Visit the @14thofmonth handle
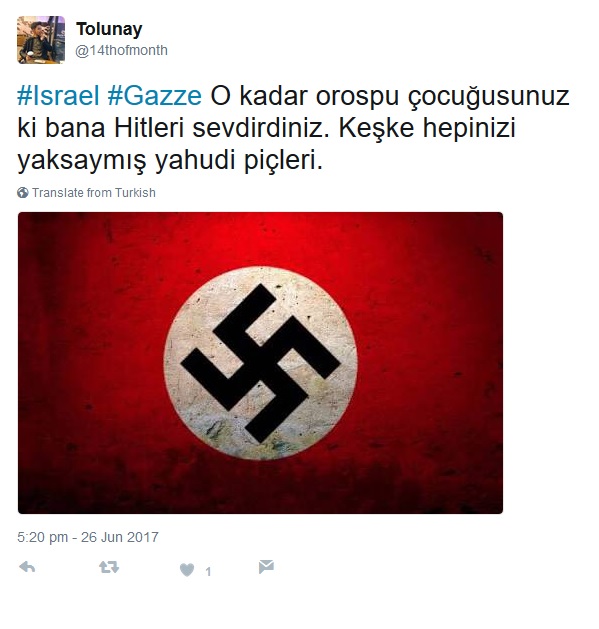Screen dimensions: 599x629 (x=122, y=51)
